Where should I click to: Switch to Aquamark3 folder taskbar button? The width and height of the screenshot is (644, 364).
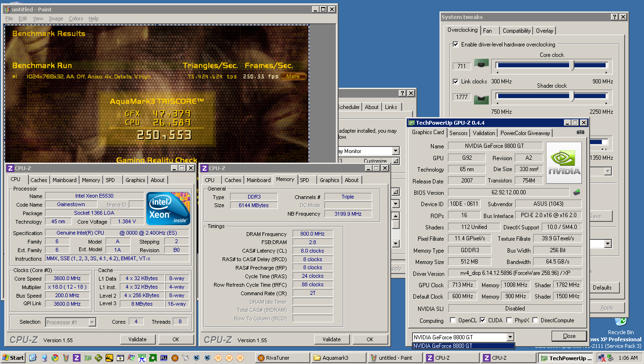pos(339,358)
